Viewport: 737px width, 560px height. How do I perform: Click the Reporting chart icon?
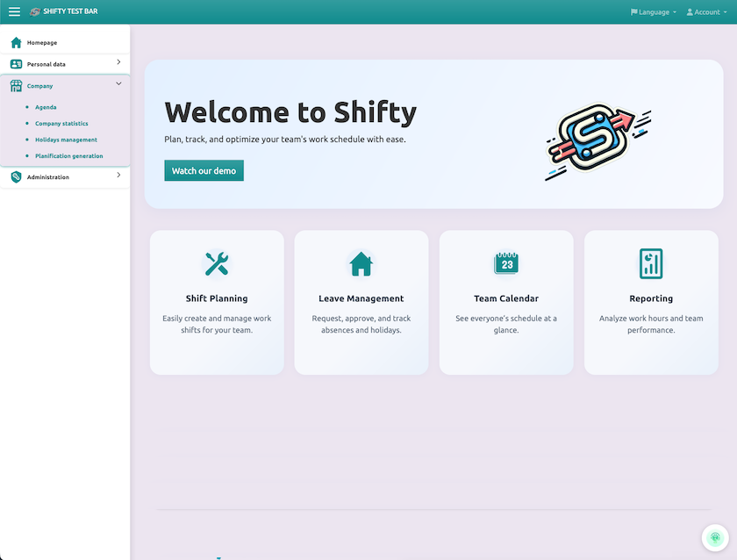[651, 263]
